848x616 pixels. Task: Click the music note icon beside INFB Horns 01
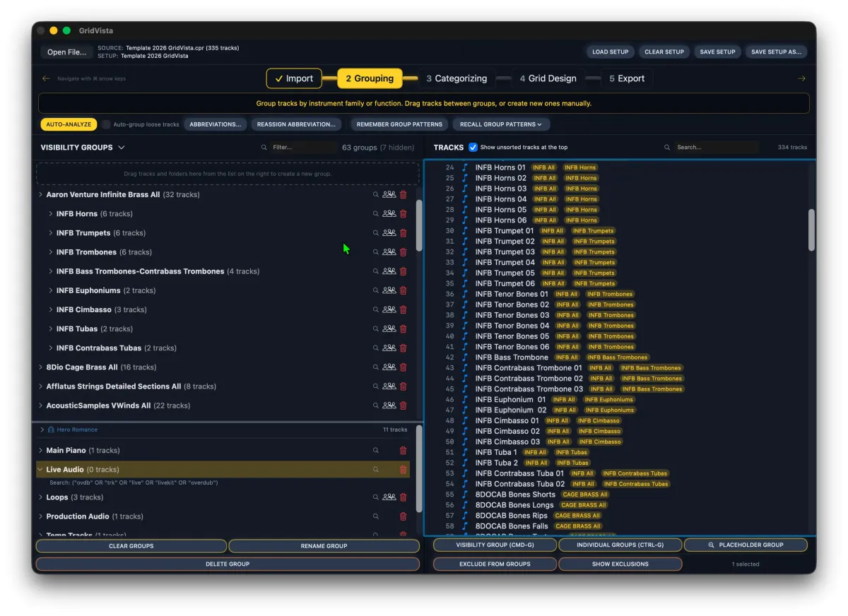(x=465, y=167)
